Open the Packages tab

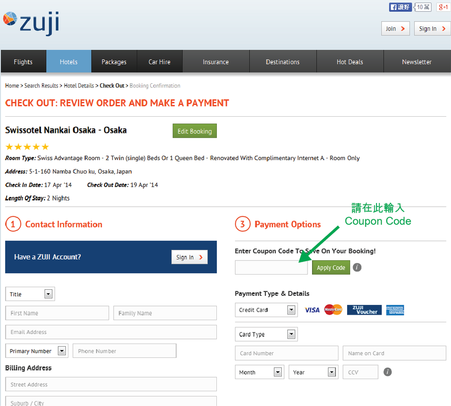coord(114,62)
